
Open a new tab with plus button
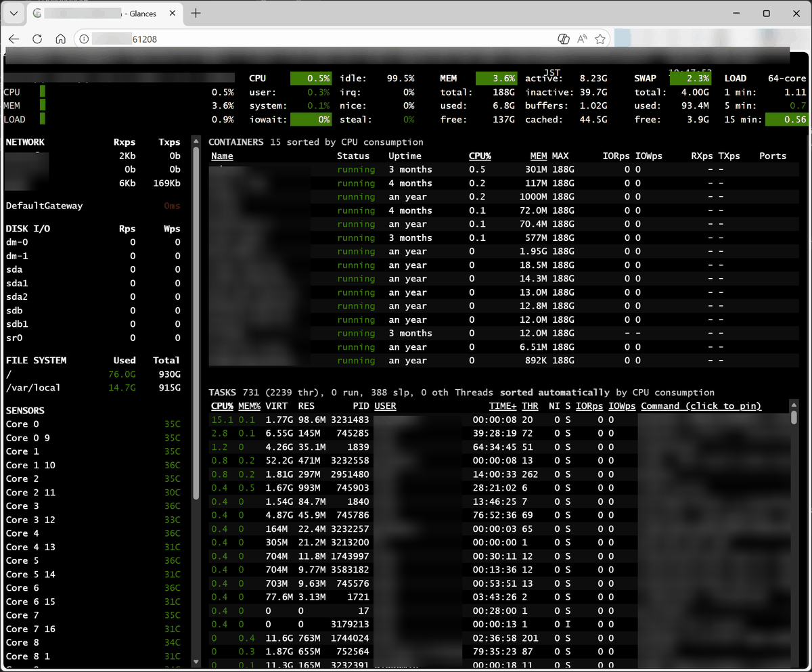196,13
